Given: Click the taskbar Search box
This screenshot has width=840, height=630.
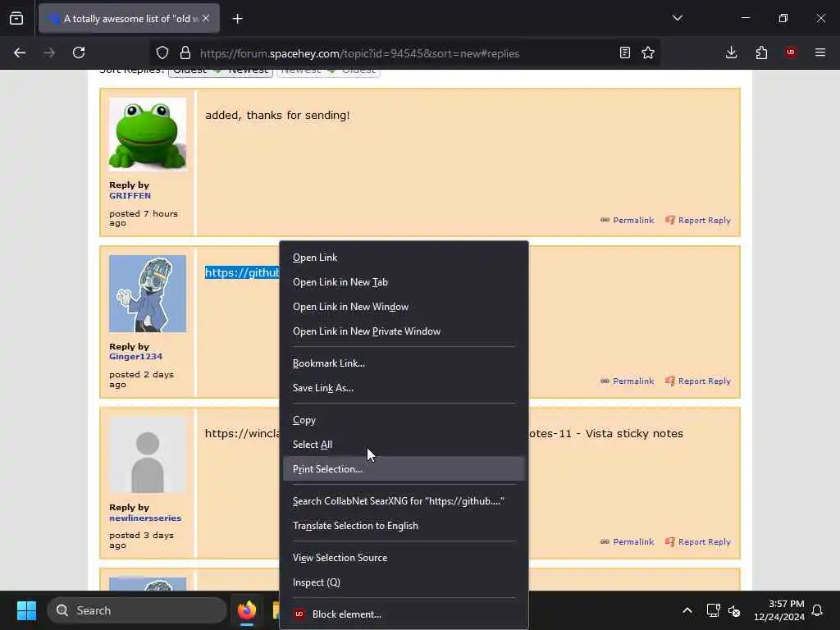Looking at the screenshot, I should [137, 610].
